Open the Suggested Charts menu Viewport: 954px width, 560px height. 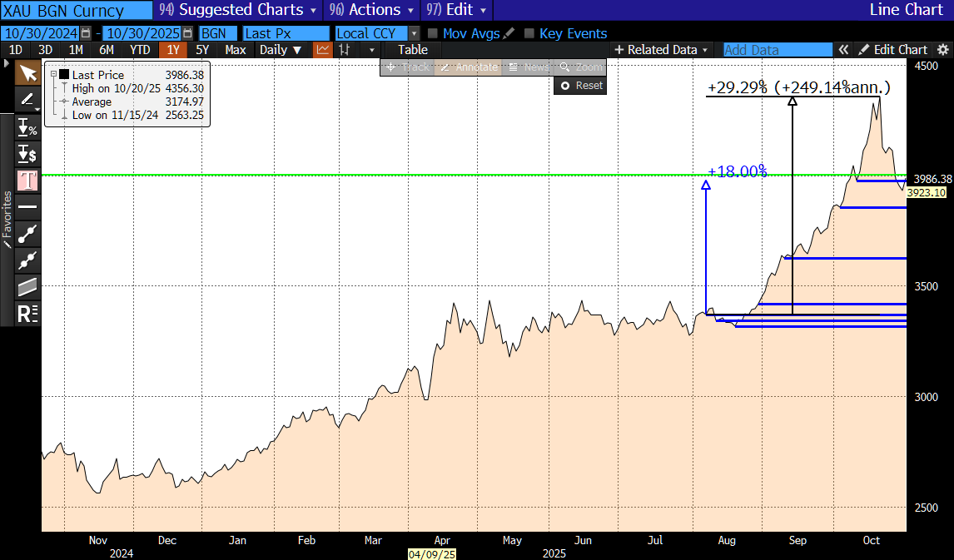pos(237,10)
